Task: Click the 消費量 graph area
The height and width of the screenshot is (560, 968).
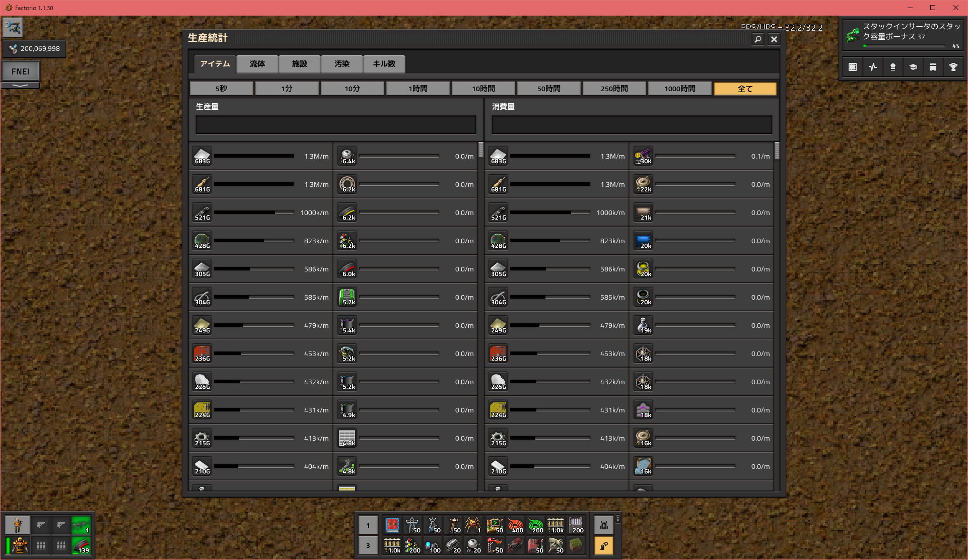Action: point(632,124)
